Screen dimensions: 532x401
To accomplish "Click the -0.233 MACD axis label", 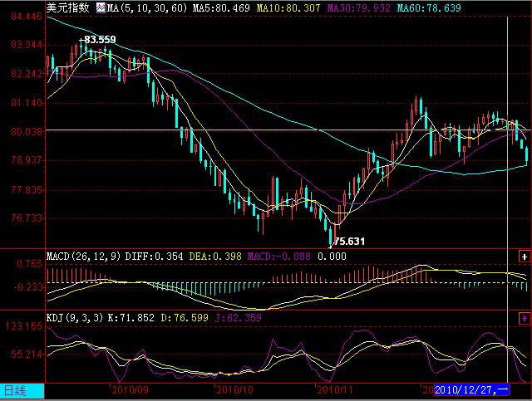I will tap(28, 287).
